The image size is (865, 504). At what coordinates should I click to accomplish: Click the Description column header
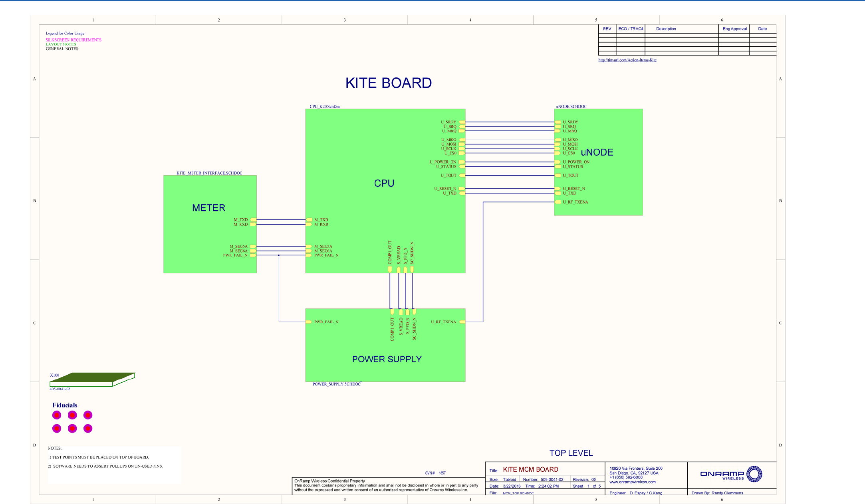(666, 29)
